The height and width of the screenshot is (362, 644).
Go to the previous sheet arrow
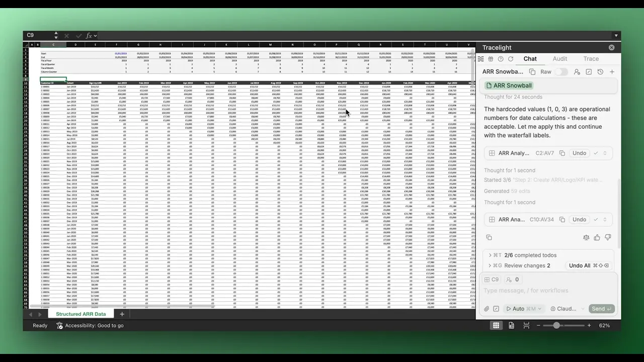coord(30,314)
